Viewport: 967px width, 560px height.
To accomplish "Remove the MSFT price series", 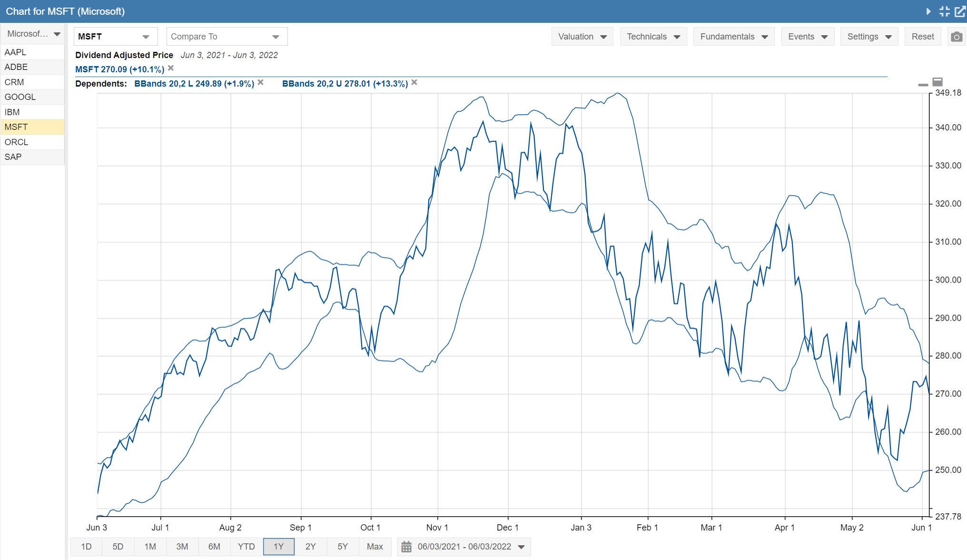I will point(171,68).
